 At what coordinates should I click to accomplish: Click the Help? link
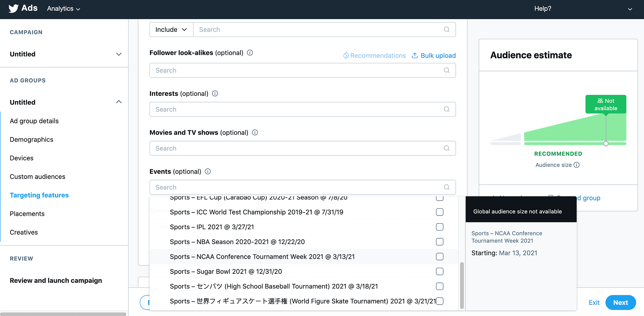click(x=543, y=9)
